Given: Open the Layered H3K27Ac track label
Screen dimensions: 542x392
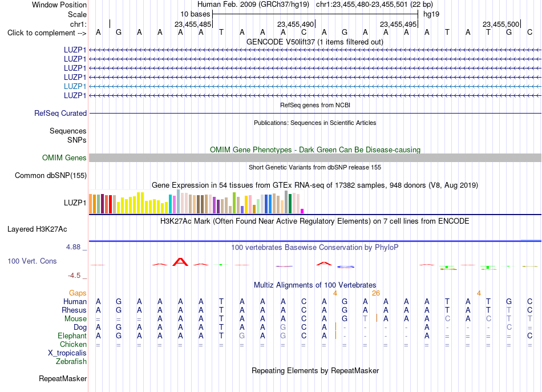Looking at the screenshot, I should (37, 229).
